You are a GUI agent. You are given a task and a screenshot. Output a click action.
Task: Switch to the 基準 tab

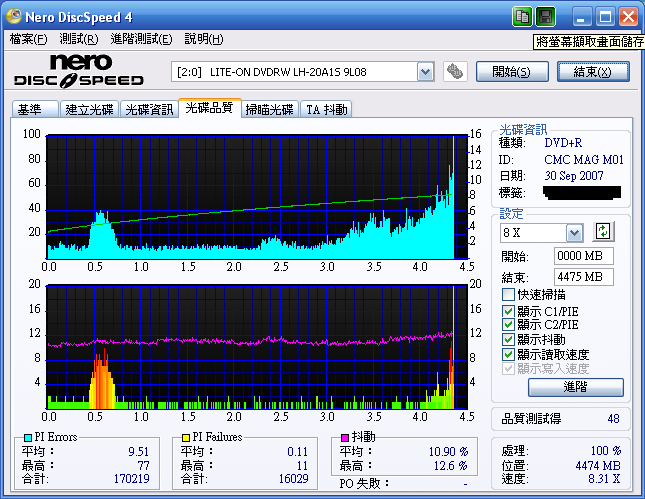pos(35,109)
